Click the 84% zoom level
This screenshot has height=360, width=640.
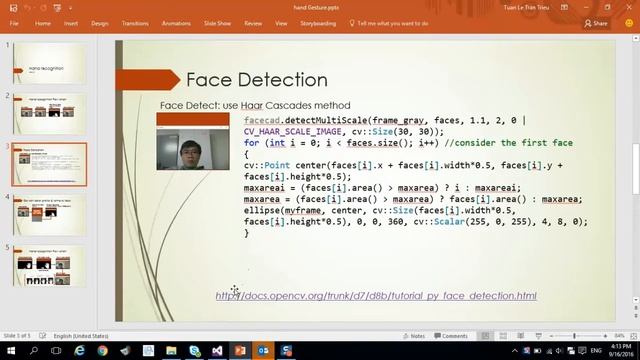619,336
